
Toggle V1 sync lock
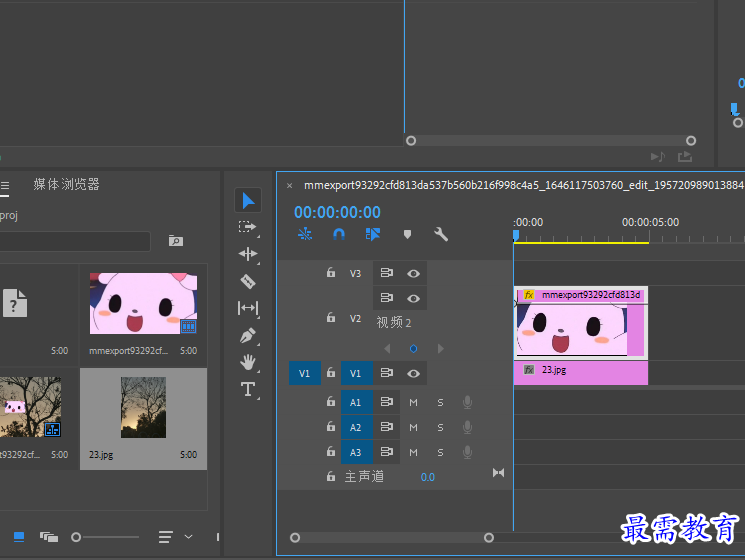click(386, 373)
